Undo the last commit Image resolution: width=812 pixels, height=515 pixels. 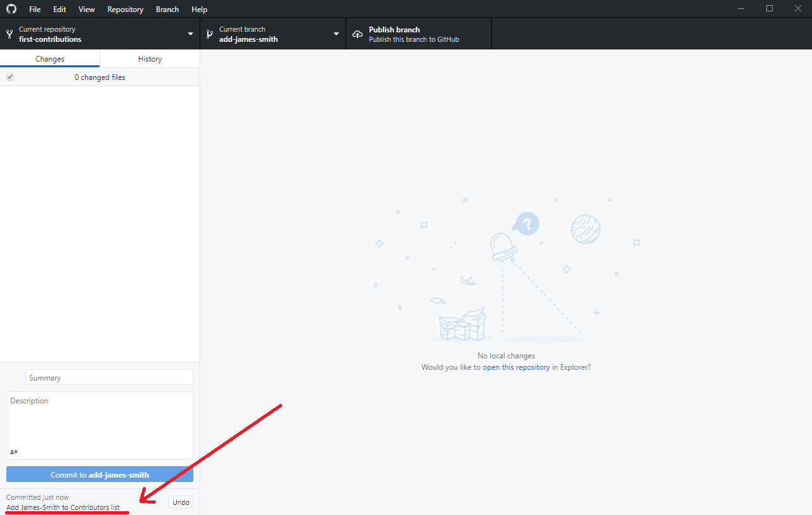tap(181, 502)
